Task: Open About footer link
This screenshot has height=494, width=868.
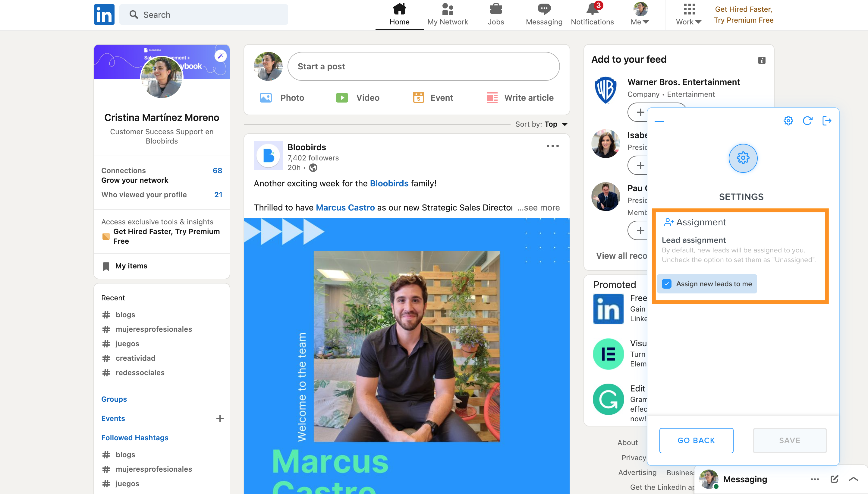Action: [x=627, y=442]
